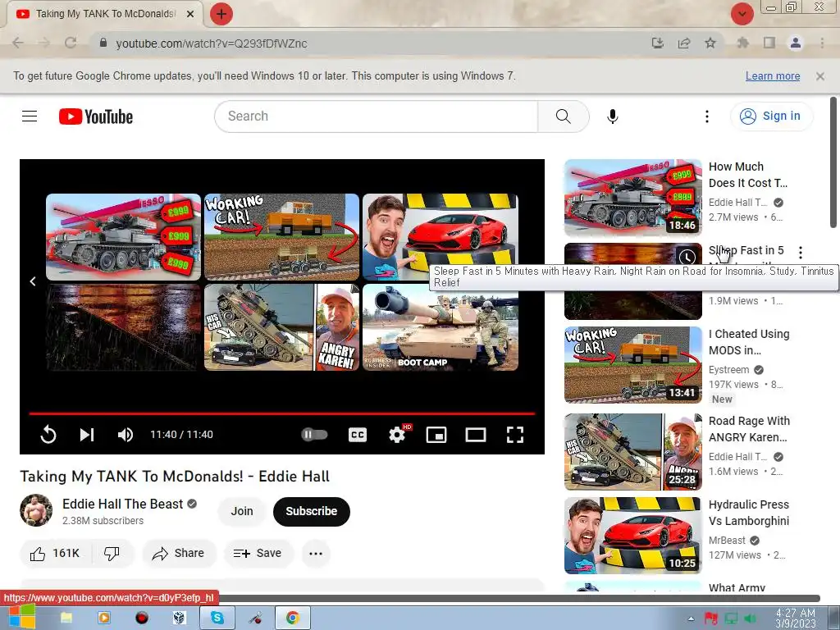Like the video with thumbs up
Screen dimensions: 840x630
55,554
